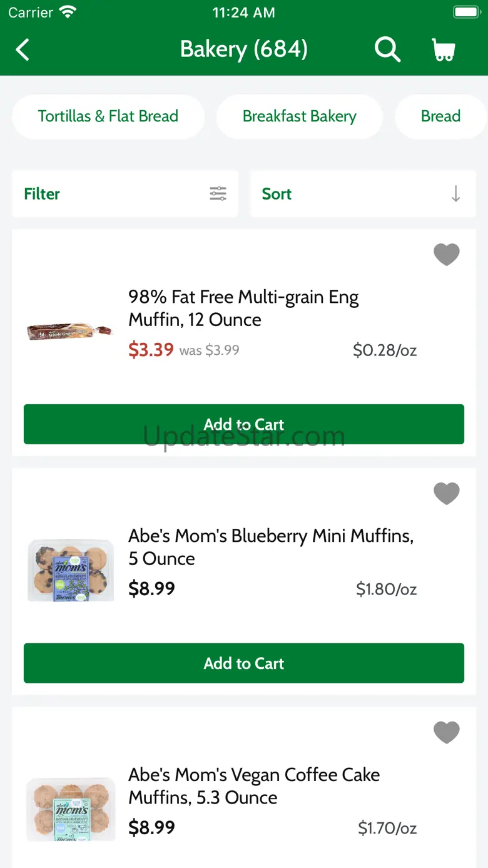Open the 98% Fat Free Multi-grain Eng Muffin title
The image size is (488, 868).
tap(243, 308)
